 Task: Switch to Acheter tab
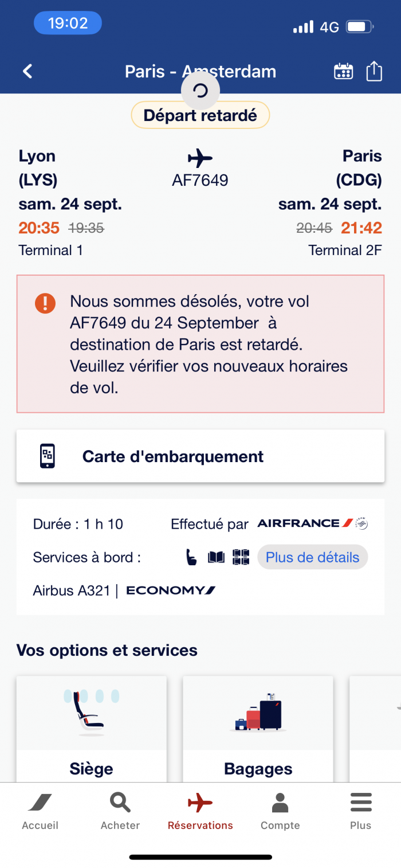(x=120, y=811)
